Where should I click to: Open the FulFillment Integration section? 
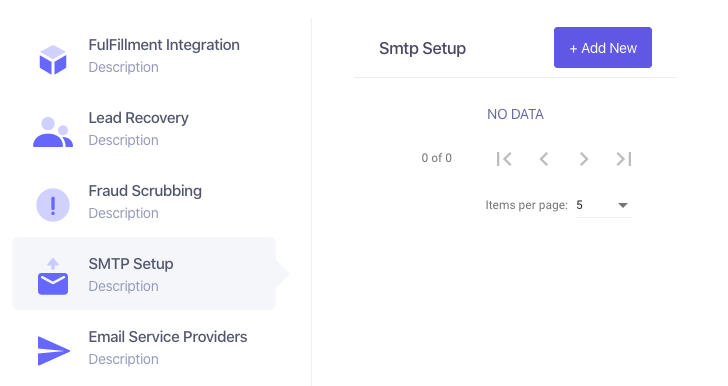[144, 56]
